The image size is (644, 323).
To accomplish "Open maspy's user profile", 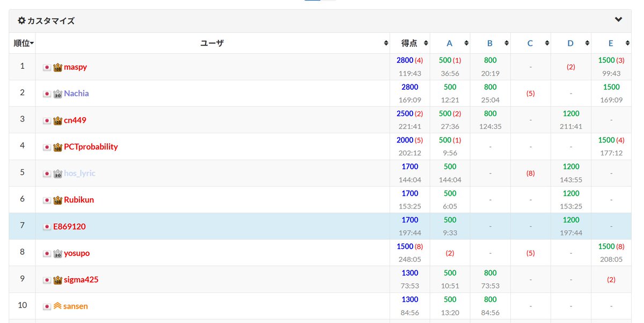I will 75,67.
